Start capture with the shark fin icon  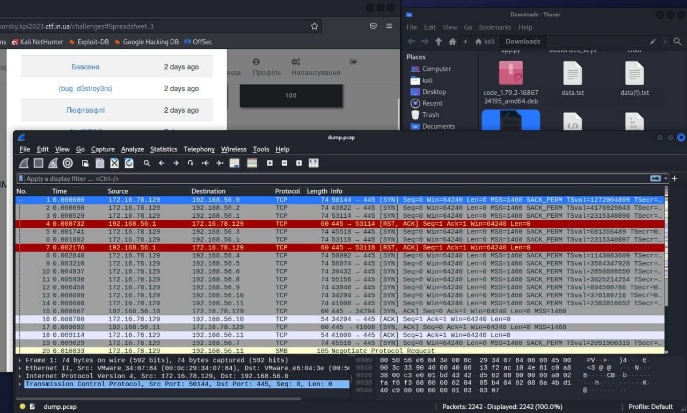pos(24,162)
